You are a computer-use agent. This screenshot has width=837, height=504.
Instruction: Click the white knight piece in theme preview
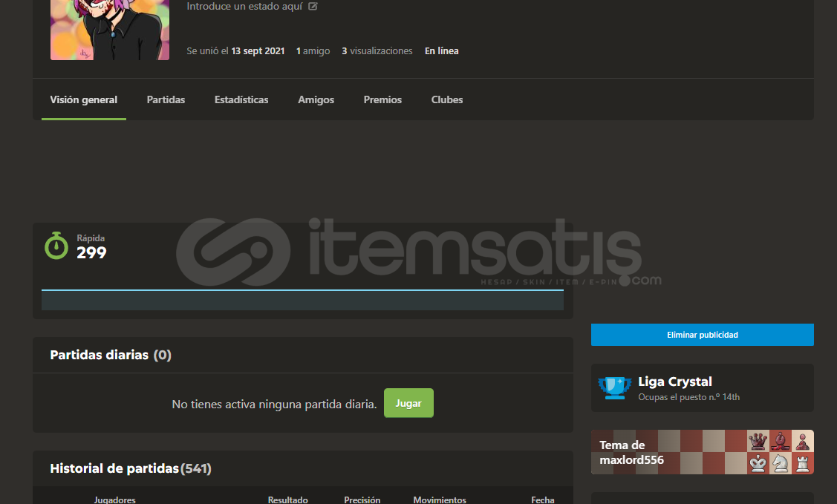(781, 463)
